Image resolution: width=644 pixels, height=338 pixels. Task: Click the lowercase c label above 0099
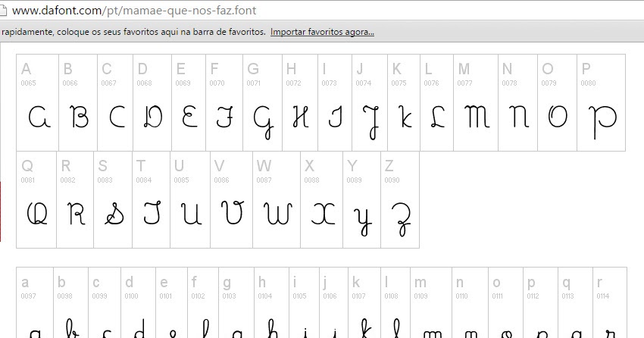coord(96,283)
